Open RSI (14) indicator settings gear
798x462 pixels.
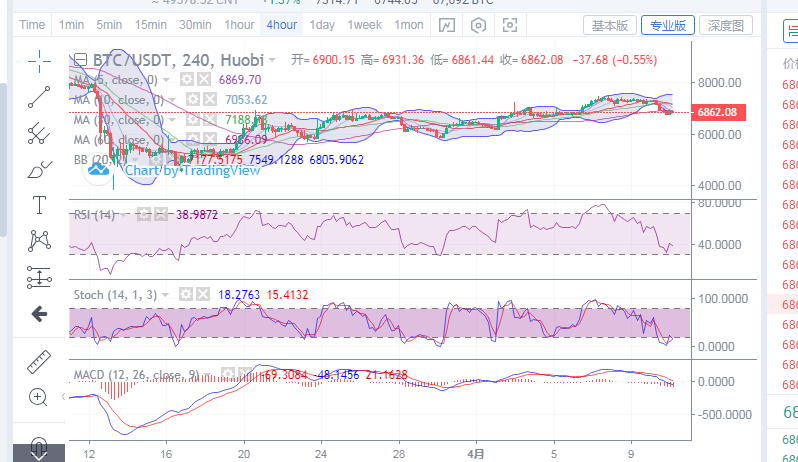144,214
